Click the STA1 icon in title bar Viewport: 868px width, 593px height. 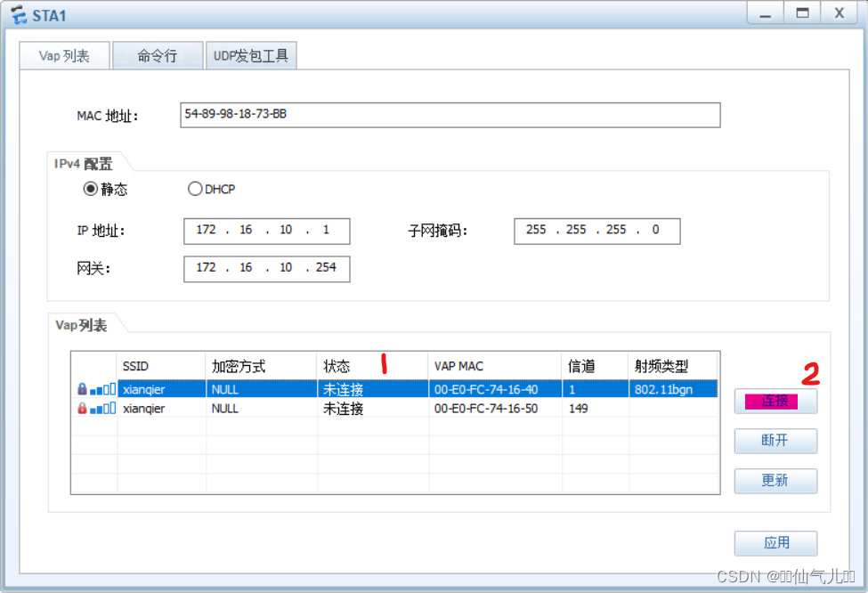(20, 14)
